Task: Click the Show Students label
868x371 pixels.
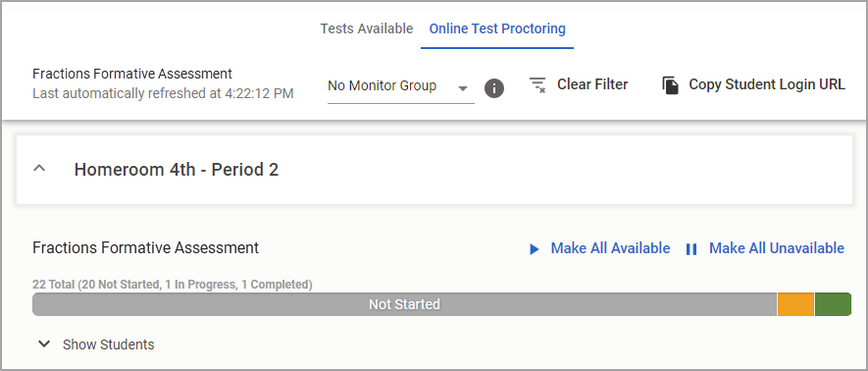Action: pyautogui.click(x=109, y=344)
